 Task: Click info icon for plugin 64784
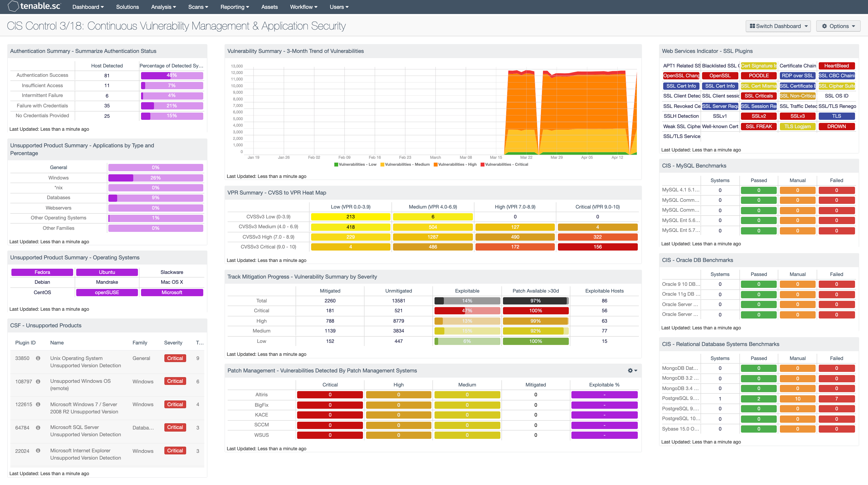[38, 427]
